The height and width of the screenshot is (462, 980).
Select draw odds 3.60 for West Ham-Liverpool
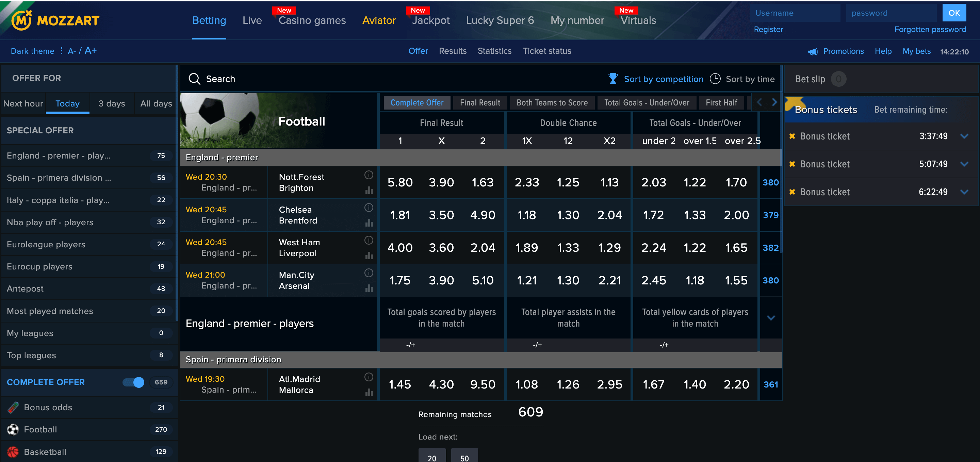click(x=441, y=248)
